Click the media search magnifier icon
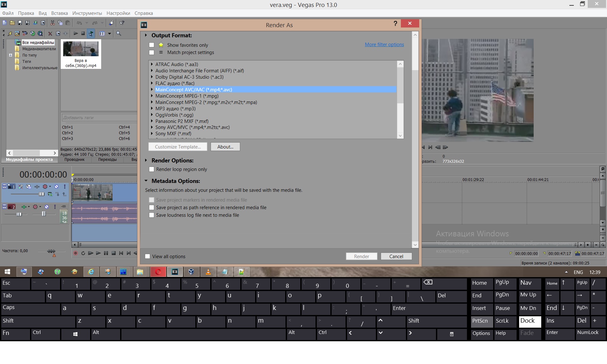The height and width of the screenshot is (364, 607). [x=119, y=33]
